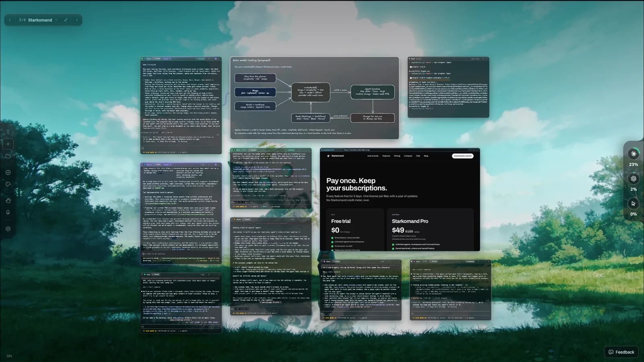Click the 38% zoom level indicator

(x=9, y=356)
